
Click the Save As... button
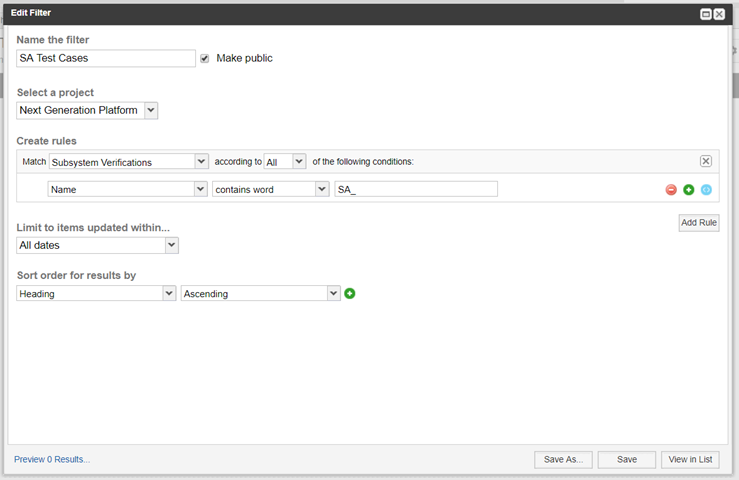(x=564, y=459)
